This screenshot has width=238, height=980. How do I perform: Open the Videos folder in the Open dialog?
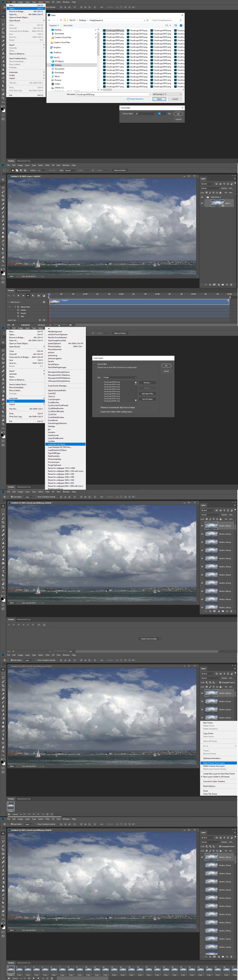[57, 84]
